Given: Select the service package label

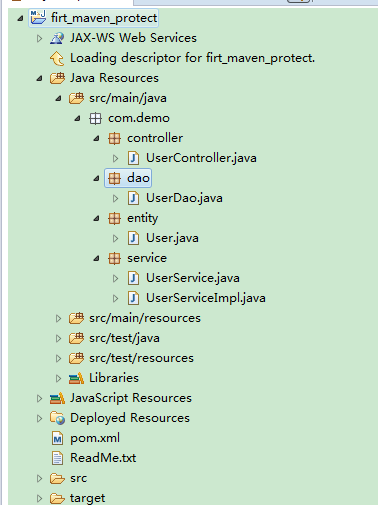Looking at the screenshot, I should (147, 258).
